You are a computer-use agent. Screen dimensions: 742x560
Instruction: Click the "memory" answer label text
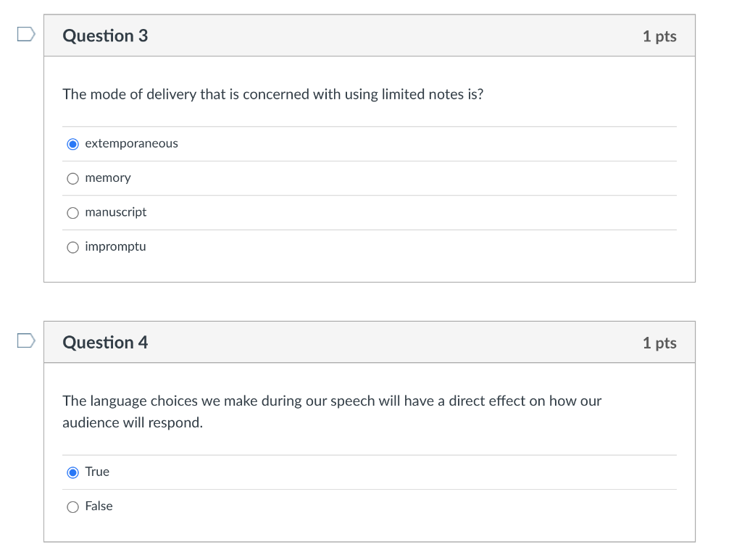point(108,177)
